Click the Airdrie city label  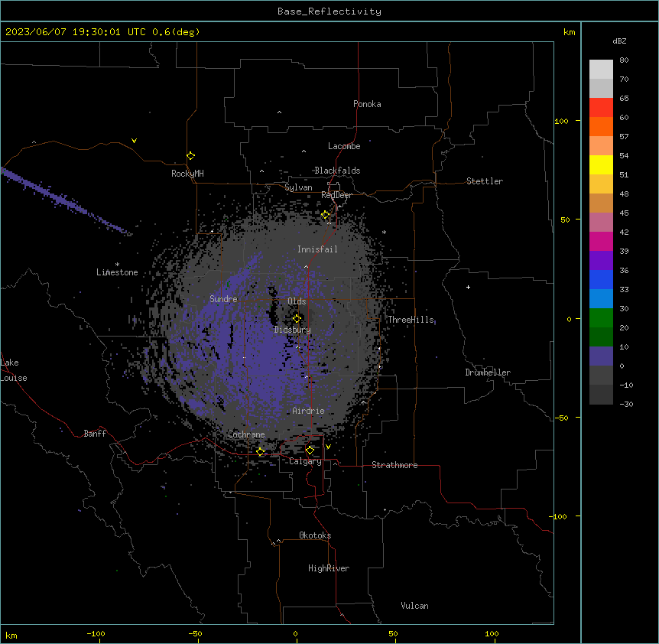(x=308, y=411)
